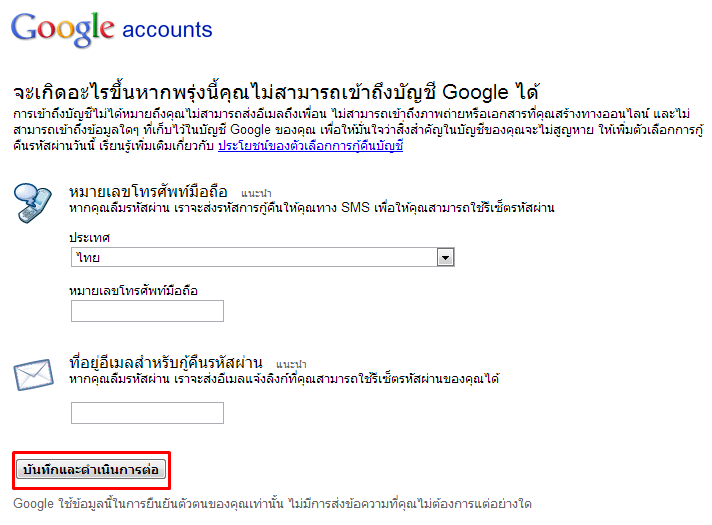Click the email reset link description text

(x=284, y=379)
